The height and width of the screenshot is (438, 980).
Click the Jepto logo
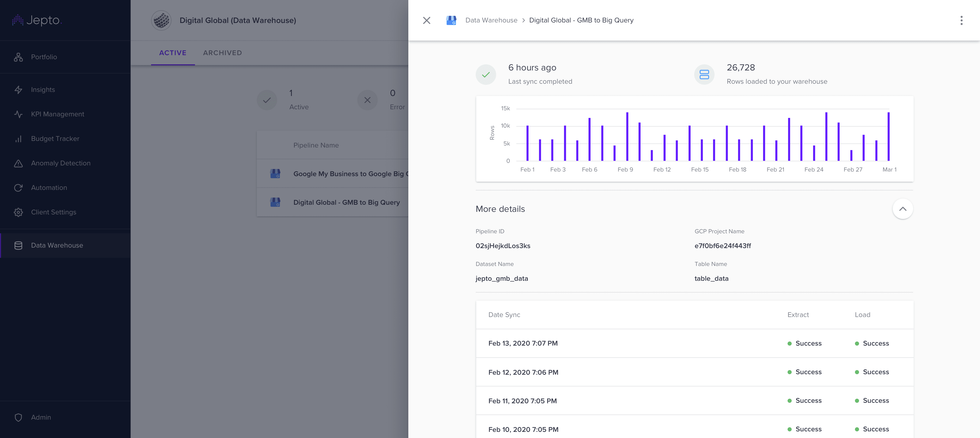pos(36,20)
